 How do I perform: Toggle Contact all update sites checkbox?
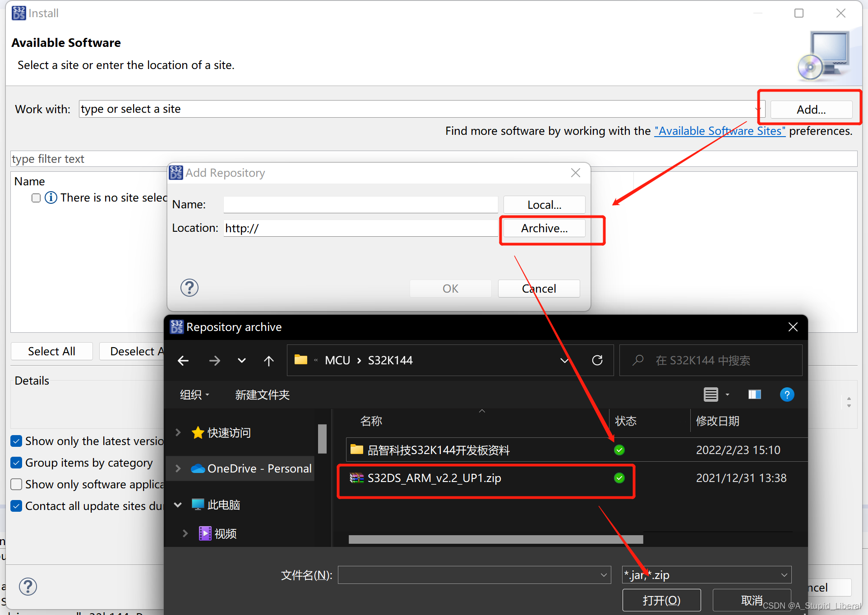pos(15,504)
